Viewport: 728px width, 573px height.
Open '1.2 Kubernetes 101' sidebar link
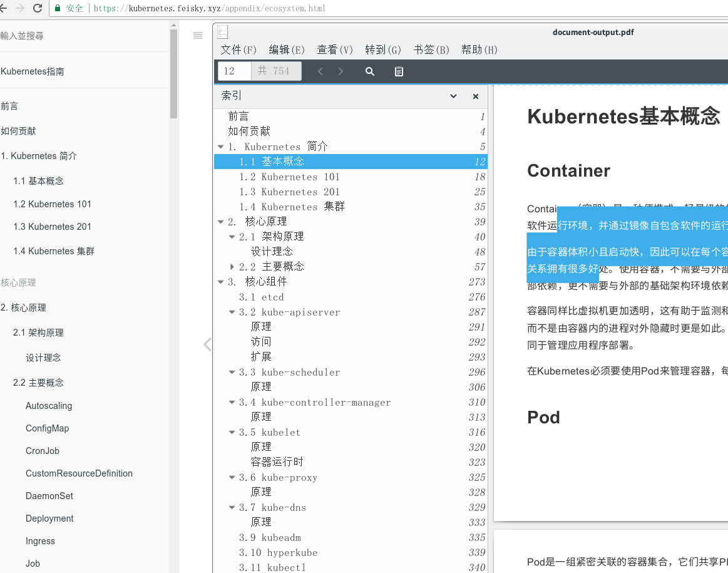click(x=53, y=204)
